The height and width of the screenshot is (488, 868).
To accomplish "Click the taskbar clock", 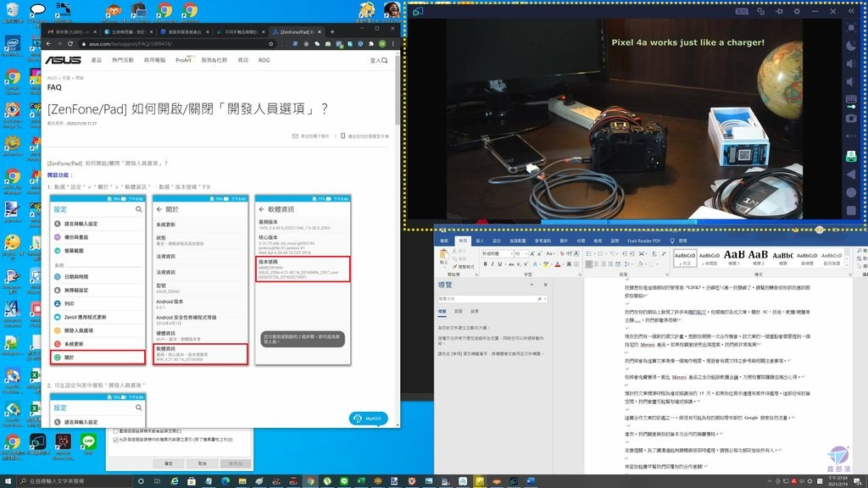I will [x=837, y=481].
